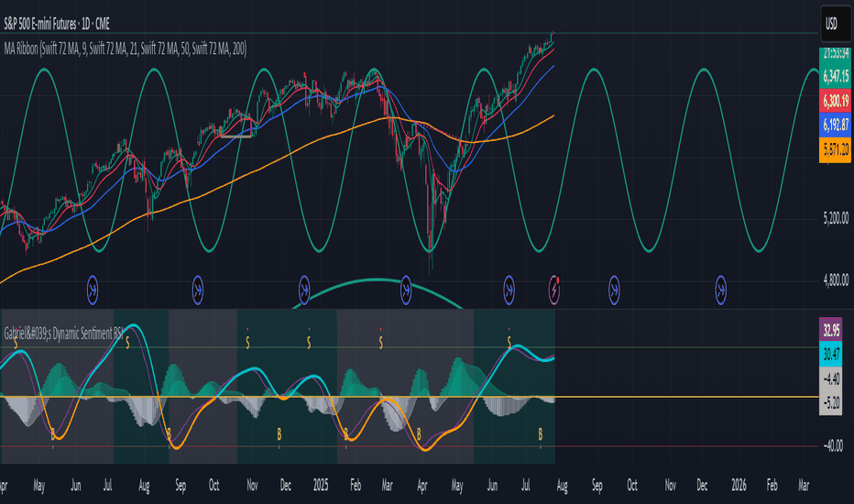The image size is (854, 504).
Task: Click the 2026 year label on time axis
Action: point(739,485)
